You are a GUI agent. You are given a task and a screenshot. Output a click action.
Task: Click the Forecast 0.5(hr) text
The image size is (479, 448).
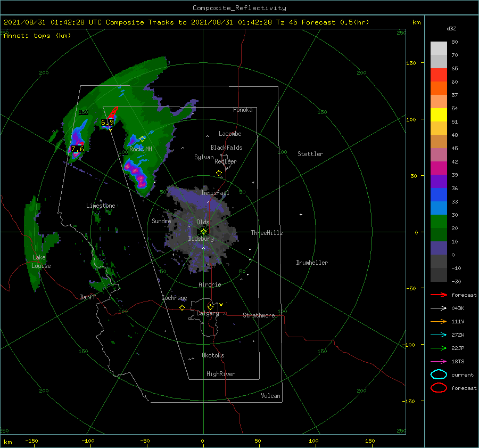(335, 22)
